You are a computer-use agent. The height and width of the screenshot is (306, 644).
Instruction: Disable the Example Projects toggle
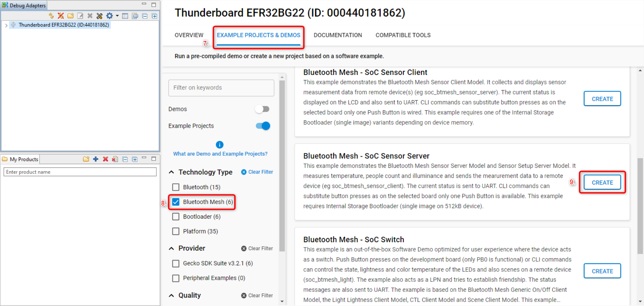tap(263, 126)
